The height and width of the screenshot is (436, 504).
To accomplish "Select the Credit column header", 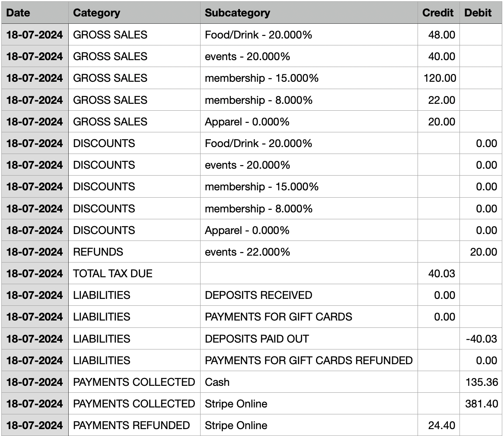I will (x=438, y=13).
